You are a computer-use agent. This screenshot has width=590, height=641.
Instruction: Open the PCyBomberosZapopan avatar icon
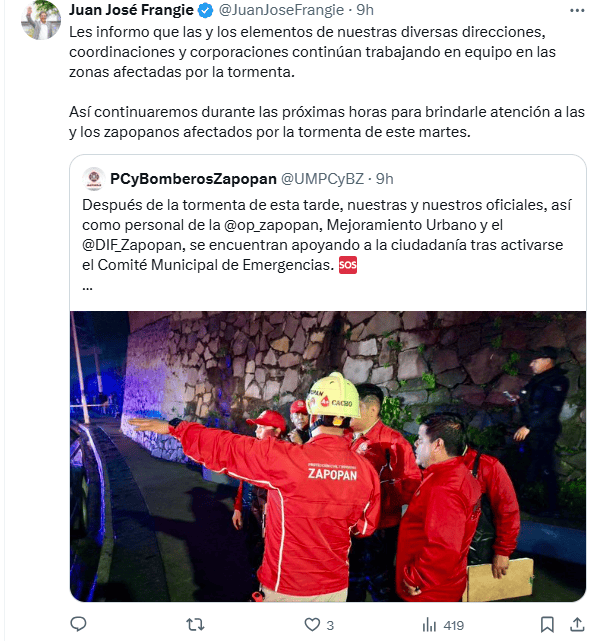(x=94, y=179)
